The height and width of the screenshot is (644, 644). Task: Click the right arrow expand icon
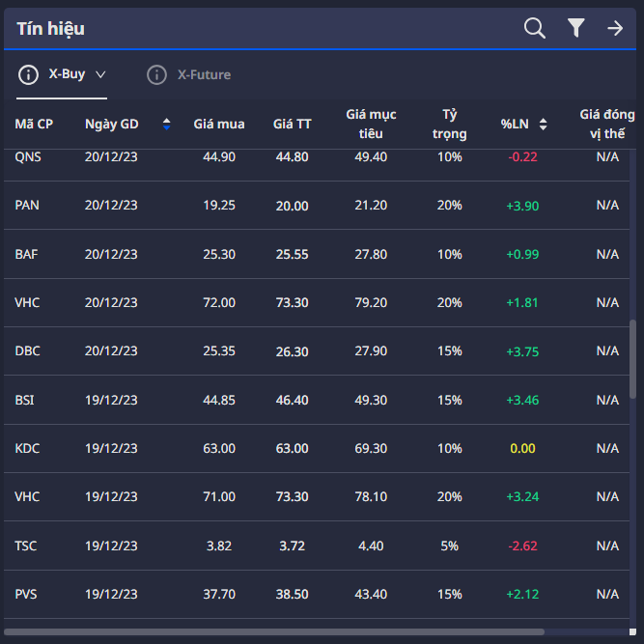(x=615, y=28)
